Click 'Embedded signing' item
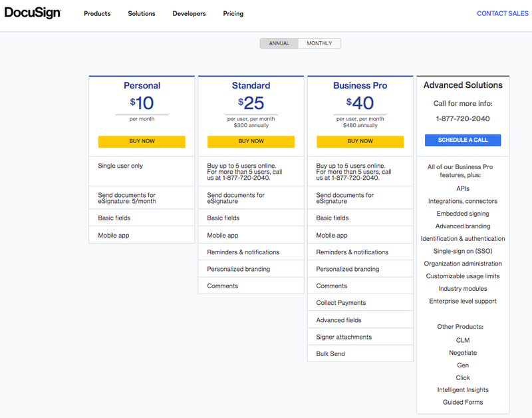Image resolution: width=532 pixels, height=418 pixels. [x=463, y=214]
